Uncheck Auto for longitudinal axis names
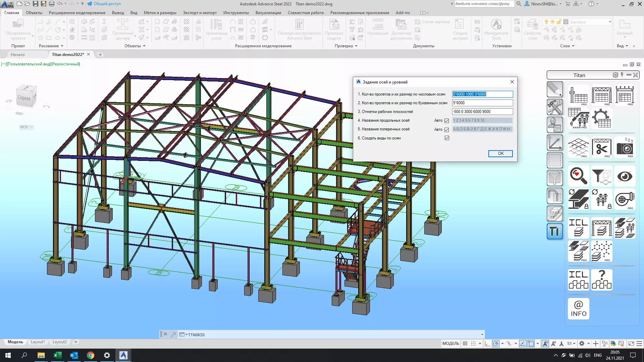The width and height of the screenshot is (644, 362). point(446,121)
